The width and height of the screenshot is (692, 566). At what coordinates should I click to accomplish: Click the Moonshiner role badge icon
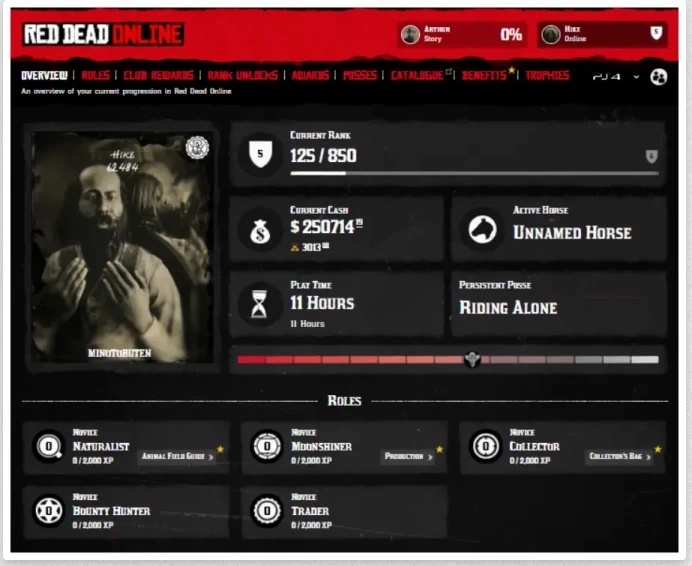[x=267, y=446]
